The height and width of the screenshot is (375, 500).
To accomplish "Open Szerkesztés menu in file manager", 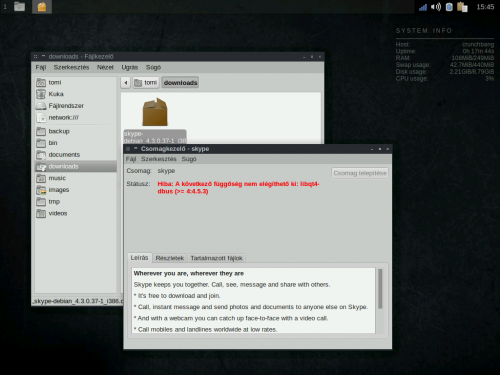I will (71, 67).
